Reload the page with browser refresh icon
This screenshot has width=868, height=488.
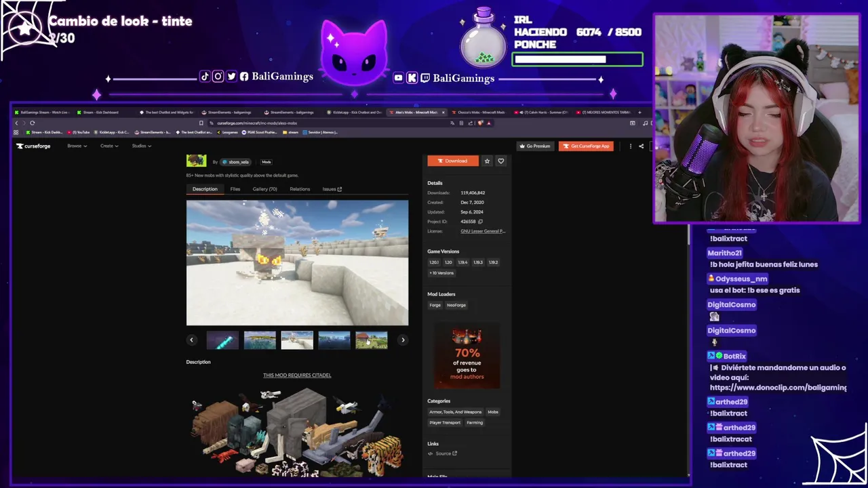click(32, 123)
